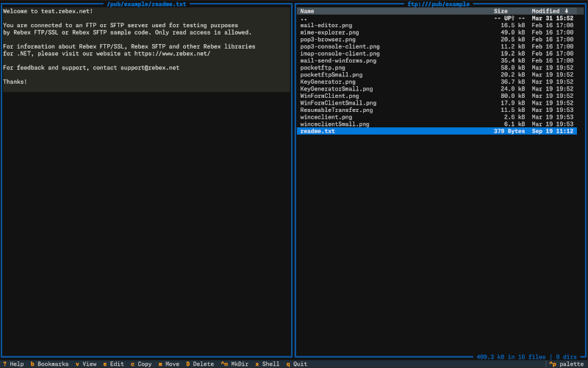
Task: Select mime-explorer.png in the file list
Action: 437,32
